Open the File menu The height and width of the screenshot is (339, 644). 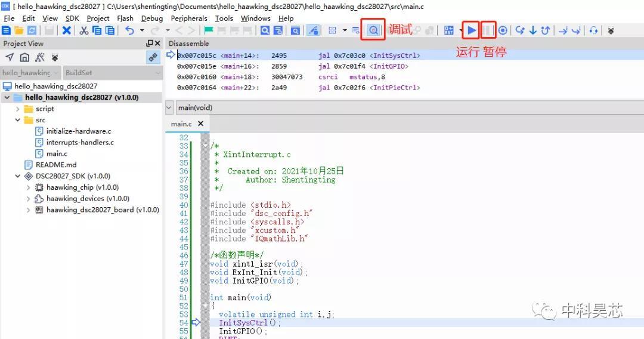pos(9,19)
